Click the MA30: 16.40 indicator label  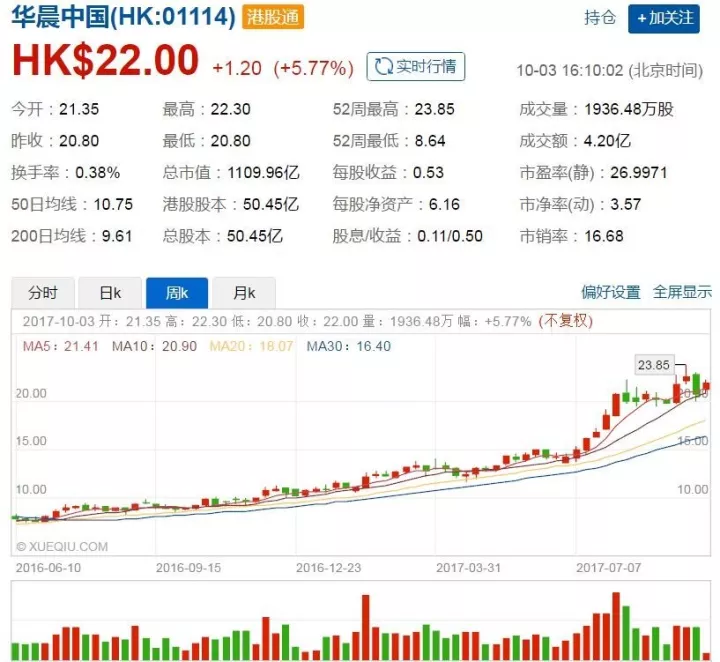(x=349, y=346)
